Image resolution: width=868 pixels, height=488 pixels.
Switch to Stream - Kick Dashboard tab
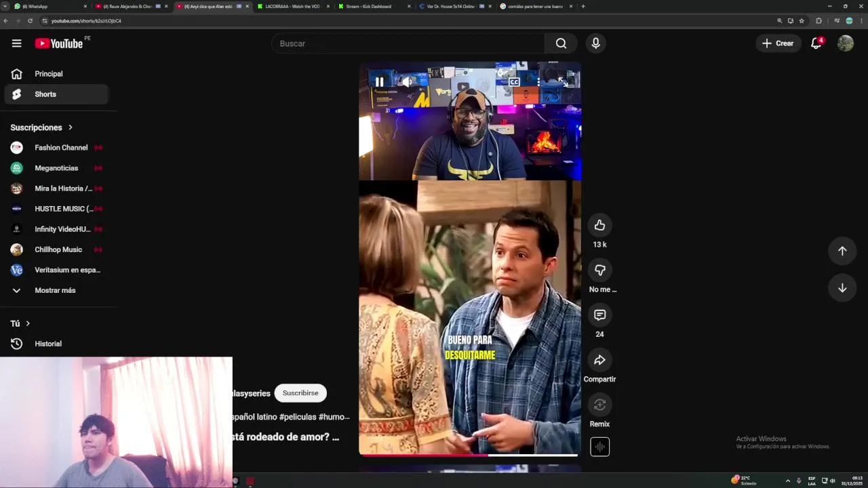[x=374, y=6]
